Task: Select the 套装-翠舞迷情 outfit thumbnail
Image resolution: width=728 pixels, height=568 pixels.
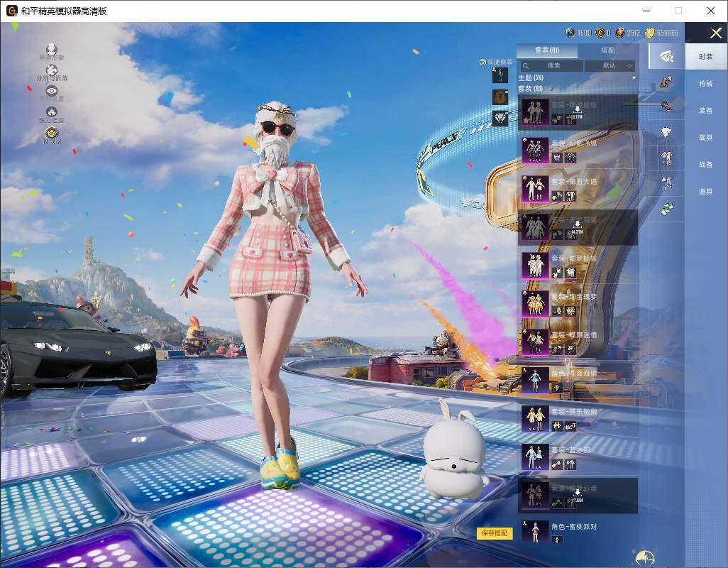Action: coord(535,342)
